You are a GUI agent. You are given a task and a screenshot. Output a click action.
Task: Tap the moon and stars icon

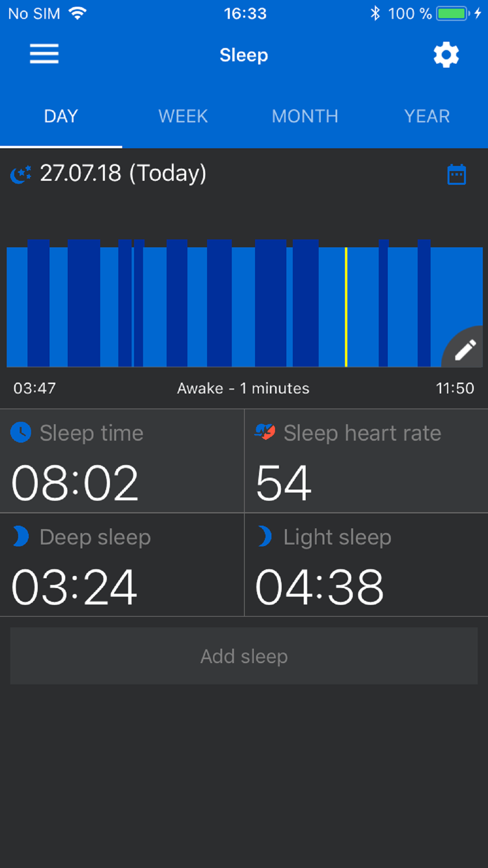tap(21, 174)
